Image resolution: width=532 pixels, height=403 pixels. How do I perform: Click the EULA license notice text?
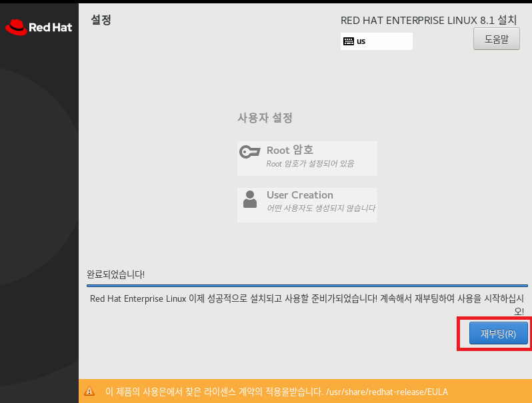[x=277, y=392]
